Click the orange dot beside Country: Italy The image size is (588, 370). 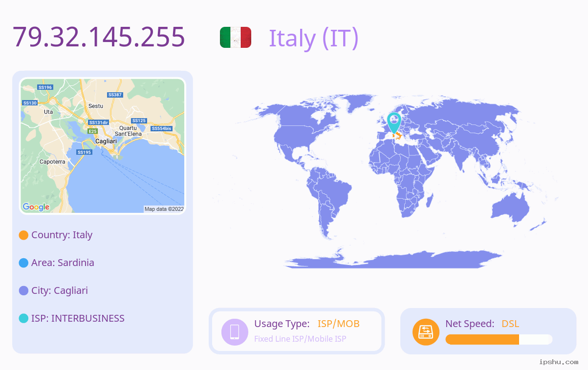coord(23,235)
